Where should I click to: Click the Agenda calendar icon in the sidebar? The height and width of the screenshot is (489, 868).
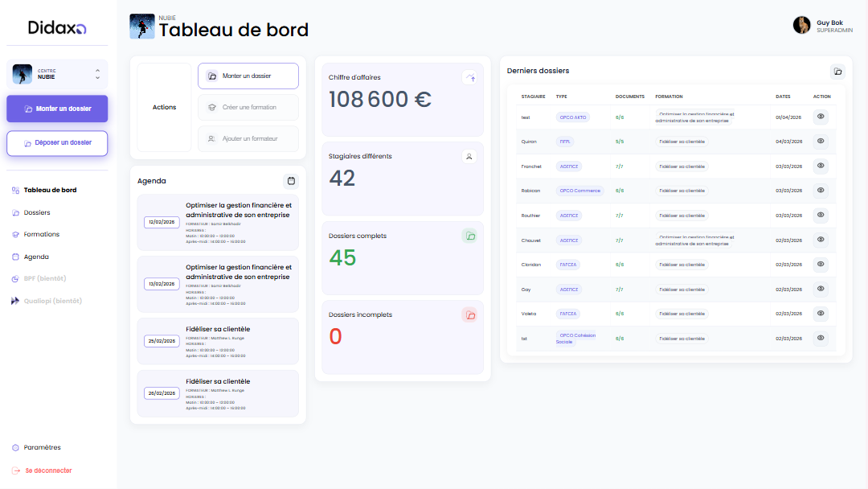(x=14, y=256)
